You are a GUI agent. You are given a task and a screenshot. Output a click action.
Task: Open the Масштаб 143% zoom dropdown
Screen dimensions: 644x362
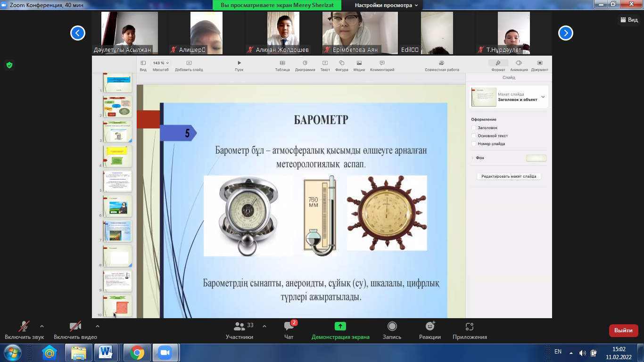[160, 63]
